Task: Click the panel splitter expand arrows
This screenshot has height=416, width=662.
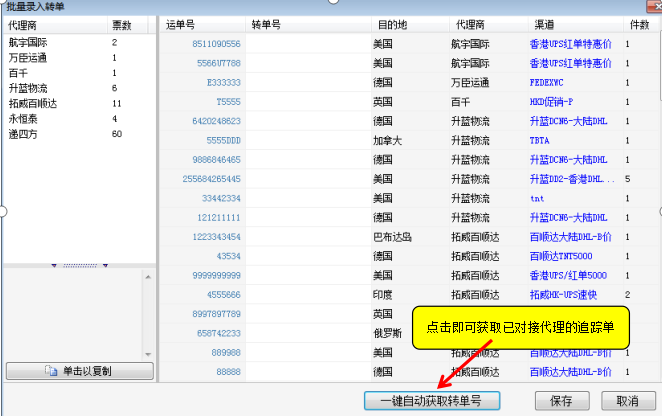Action: (x=79, y=266)
